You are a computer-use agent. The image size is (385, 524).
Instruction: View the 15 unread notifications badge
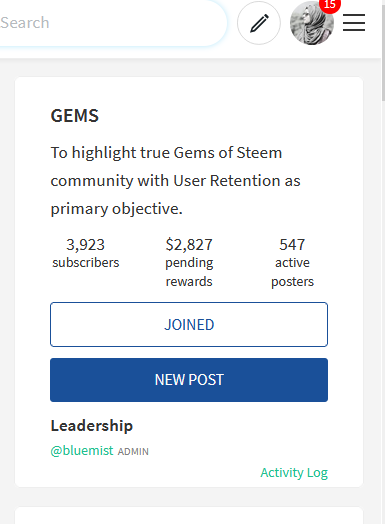330,5
